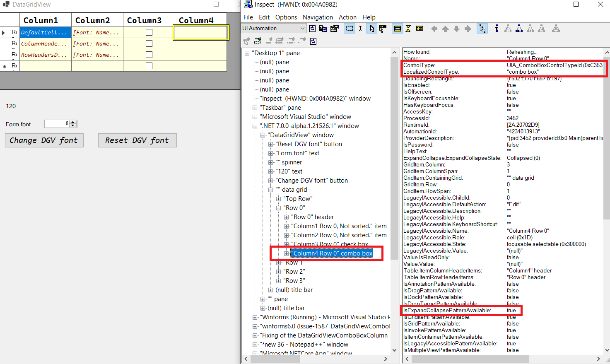This screenshot has width=610, height=364.
Task: Open the File menu in Inspect
Action: click(248, 17)
